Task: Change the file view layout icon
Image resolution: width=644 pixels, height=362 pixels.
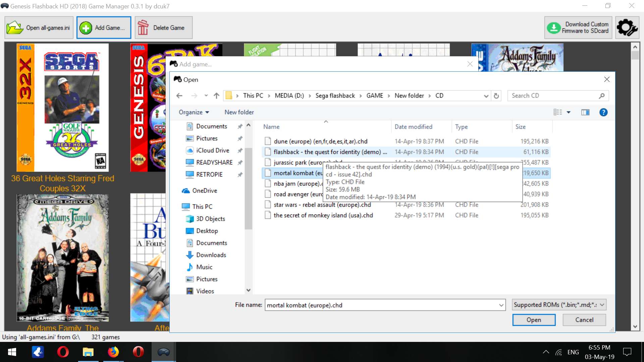Action: point(557,112)
